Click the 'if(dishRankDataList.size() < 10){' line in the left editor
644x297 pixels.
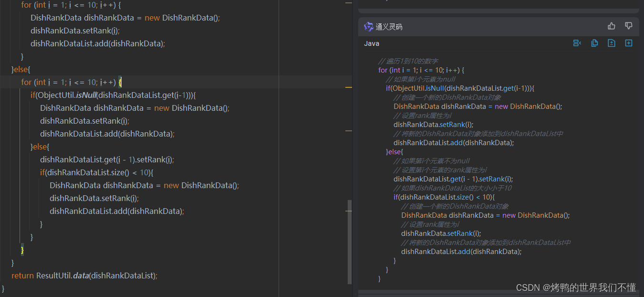pos(97,172)
